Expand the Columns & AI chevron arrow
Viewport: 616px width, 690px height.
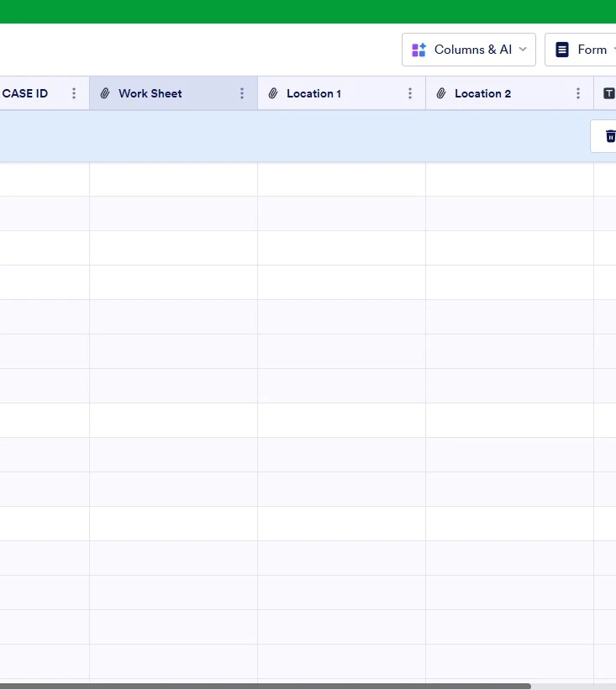click(x=523, y=50)
